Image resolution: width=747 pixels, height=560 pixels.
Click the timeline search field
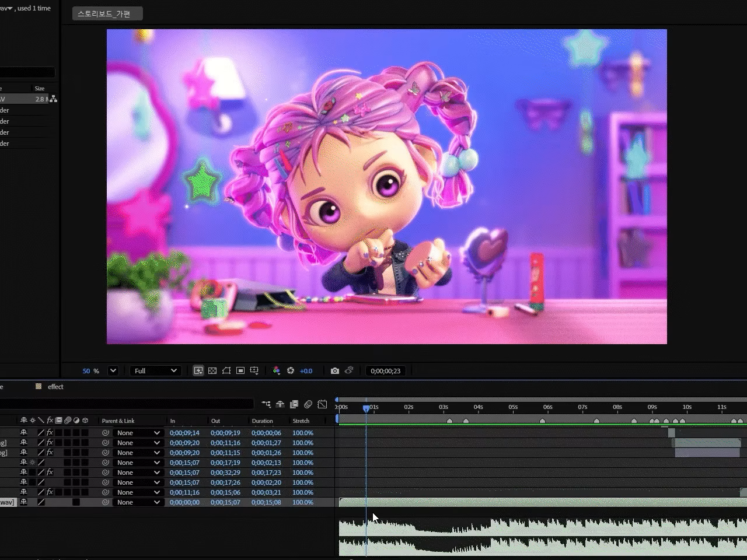pyautogui.click(x=127, y=404)
